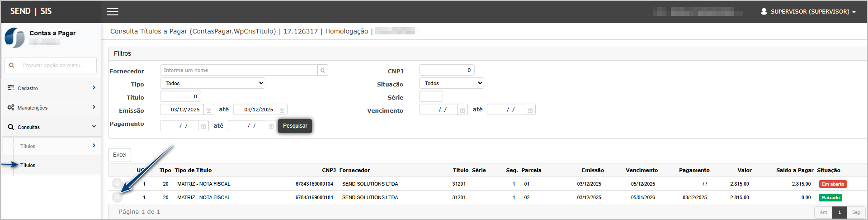Open the Tipo dropdown
This screenshot has height=220, width=868.
pos(212,83)
